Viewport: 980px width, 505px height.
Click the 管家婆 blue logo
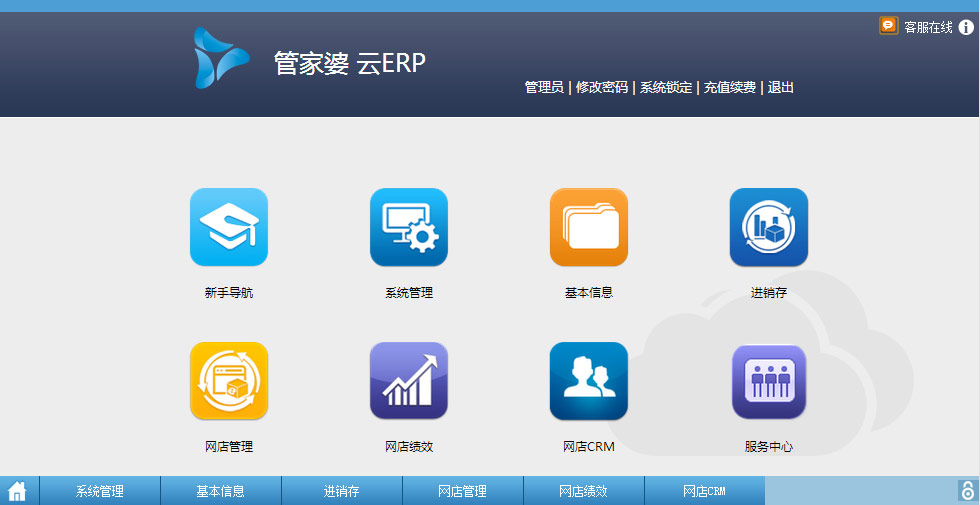click(221, 58)
